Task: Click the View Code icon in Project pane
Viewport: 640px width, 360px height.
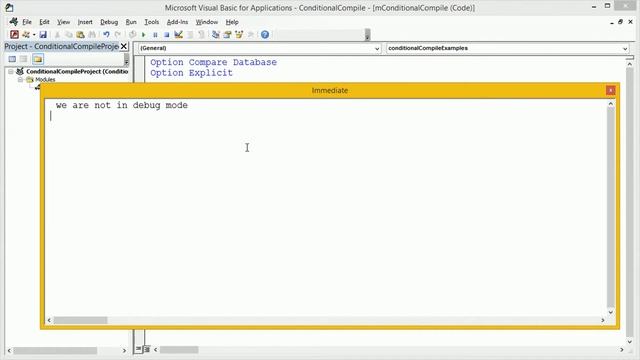Action: 12,59
